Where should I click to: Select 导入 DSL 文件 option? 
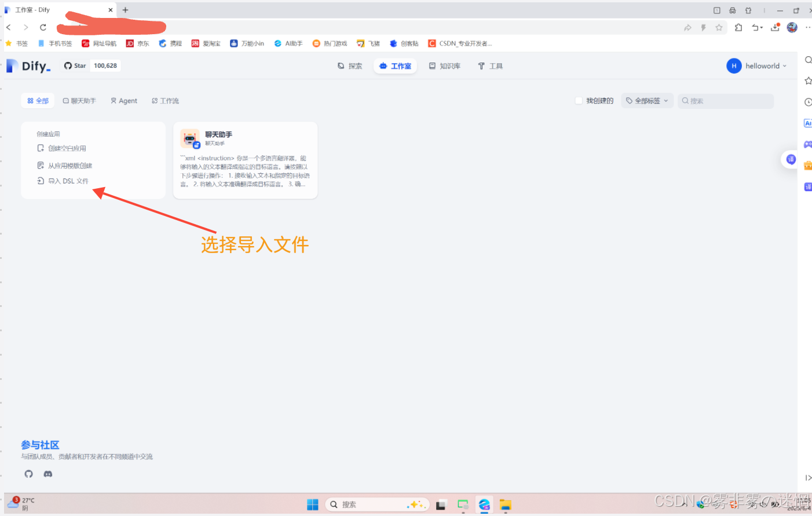click(x=63, y=181)
